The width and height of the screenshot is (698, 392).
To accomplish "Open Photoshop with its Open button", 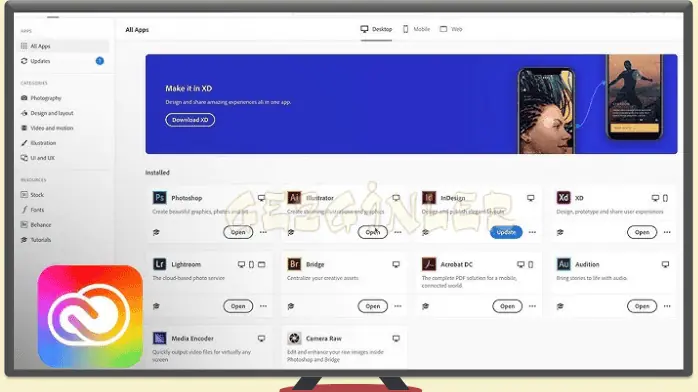I will coord(238,232).
